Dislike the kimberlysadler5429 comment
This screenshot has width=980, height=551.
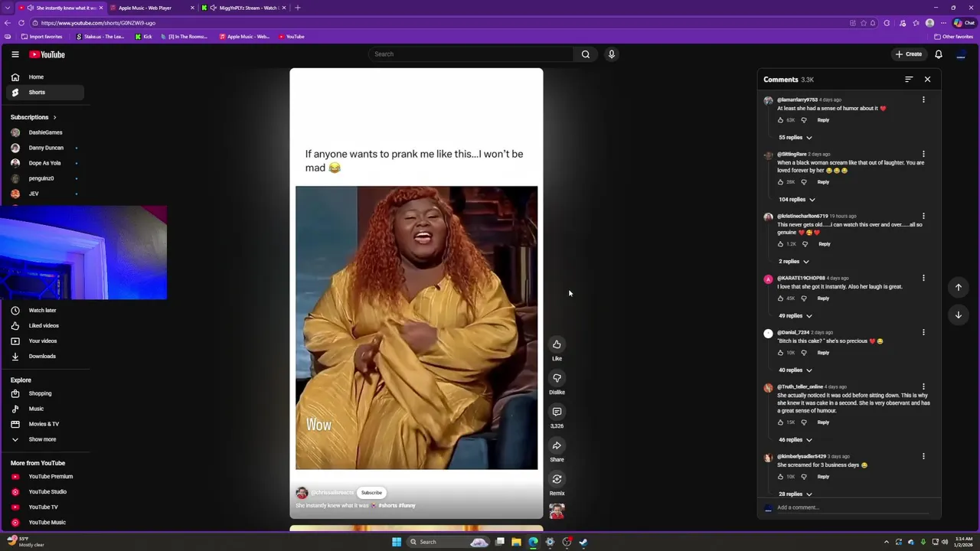coord(803,477)
